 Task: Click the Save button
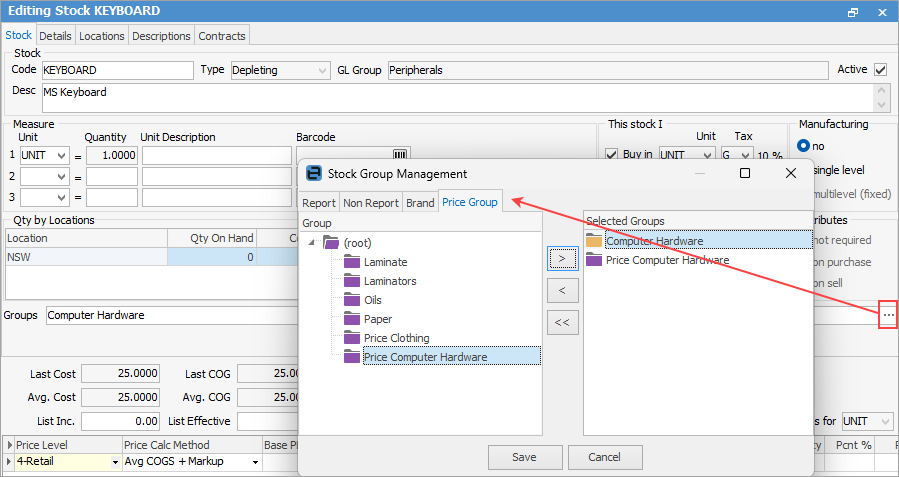pos(524,457)
